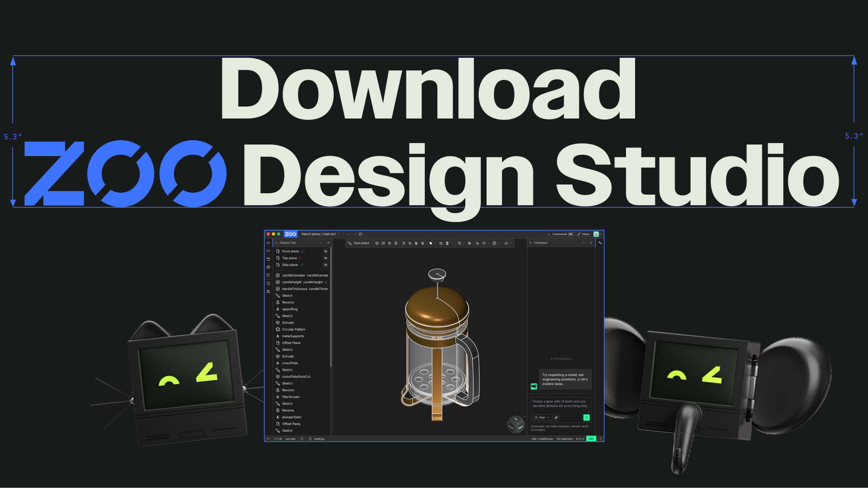
Task: Open the Fast mode dropdown in Zookeeper
Action: click(x=542, y=418)
